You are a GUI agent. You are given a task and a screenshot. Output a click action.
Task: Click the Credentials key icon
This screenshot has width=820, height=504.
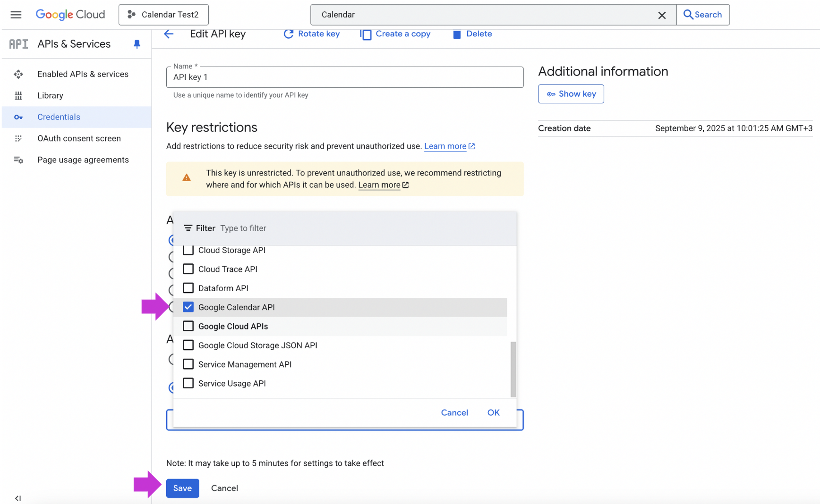(x=18, y=117)
